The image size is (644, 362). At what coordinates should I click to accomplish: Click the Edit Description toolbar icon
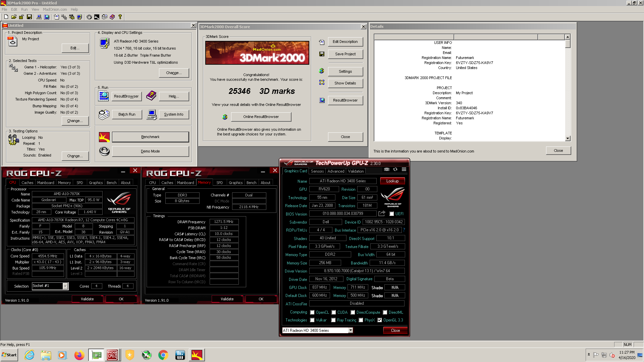pos(56,17)
